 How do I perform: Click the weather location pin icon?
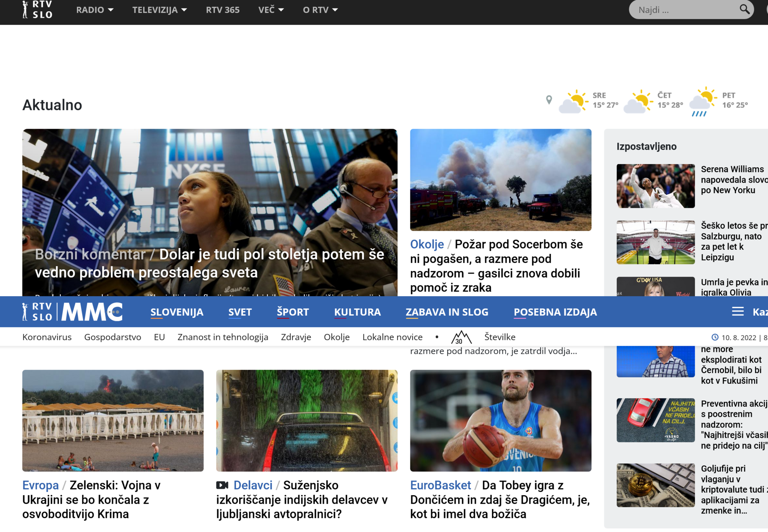pos(549,100)
